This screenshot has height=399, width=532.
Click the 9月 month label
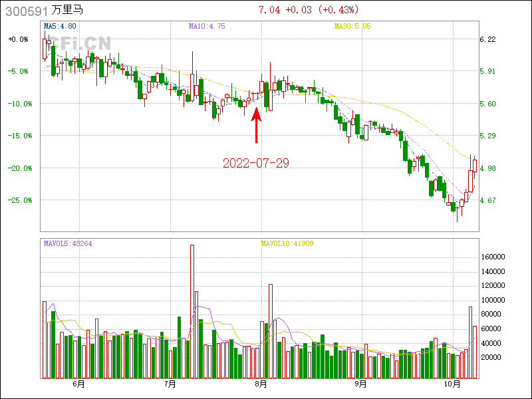coord(360,384)
